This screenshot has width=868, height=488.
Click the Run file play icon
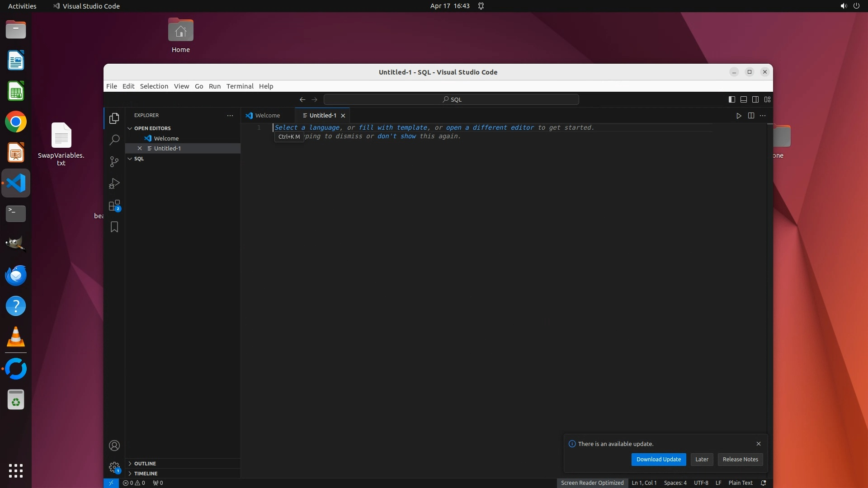pos(739,116)
